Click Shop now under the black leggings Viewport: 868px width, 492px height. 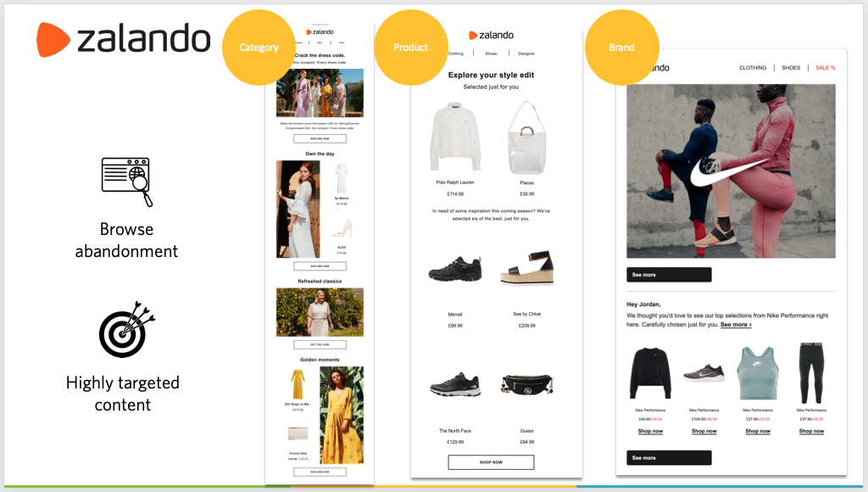pos(811,431)
